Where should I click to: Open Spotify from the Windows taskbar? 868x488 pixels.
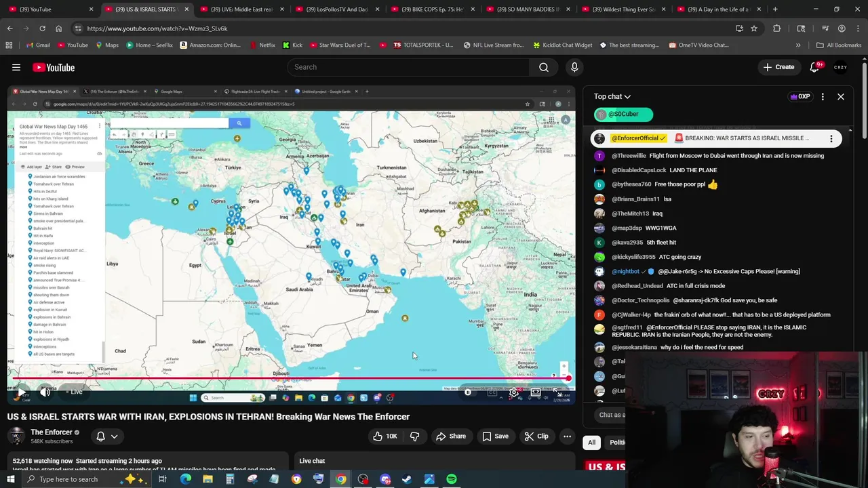(452, 479)
